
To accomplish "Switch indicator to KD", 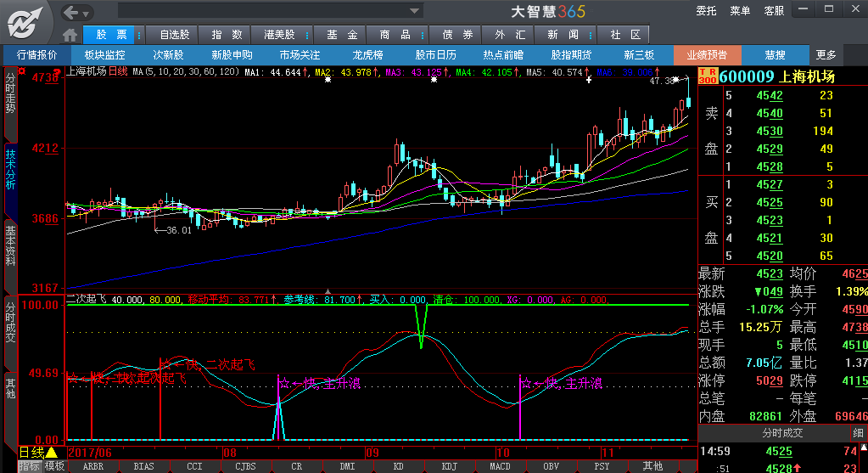I will [x=398, y=466].
